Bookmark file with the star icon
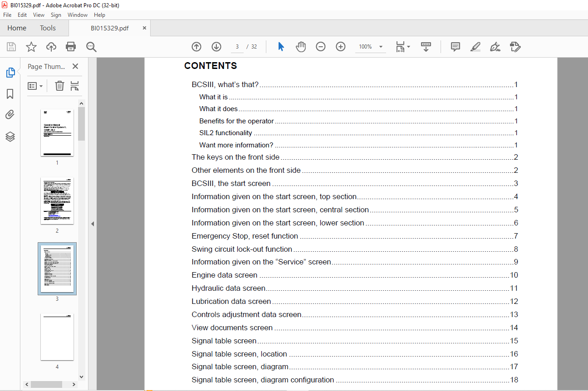Viewport: 588px width, 391px height. pos(31,47)
